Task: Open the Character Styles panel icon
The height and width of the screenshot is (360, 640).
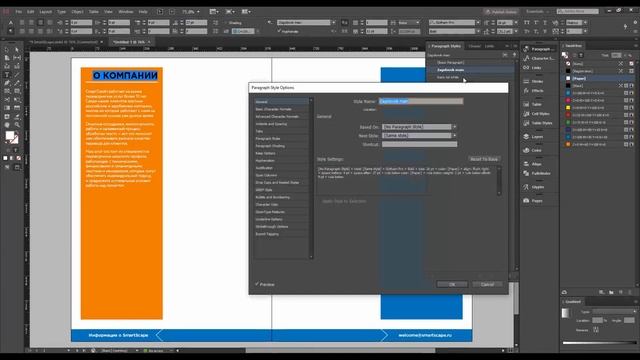Action: 540,58
